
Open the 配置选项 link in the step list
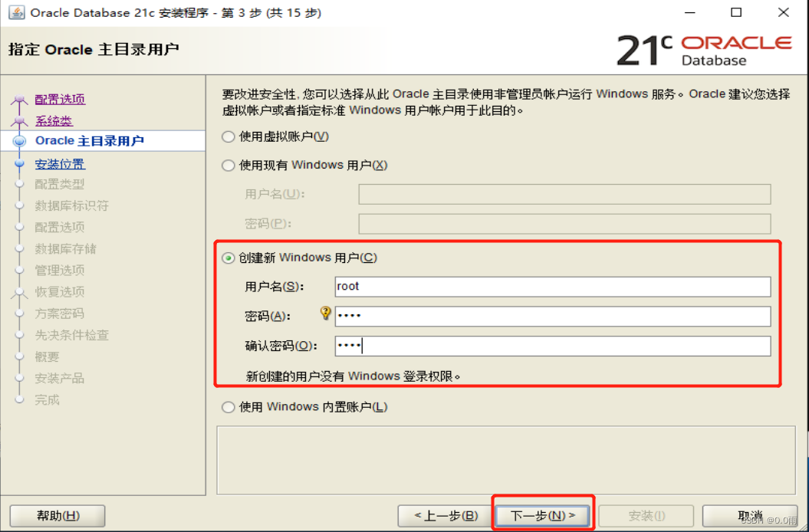tap(60, 99)
